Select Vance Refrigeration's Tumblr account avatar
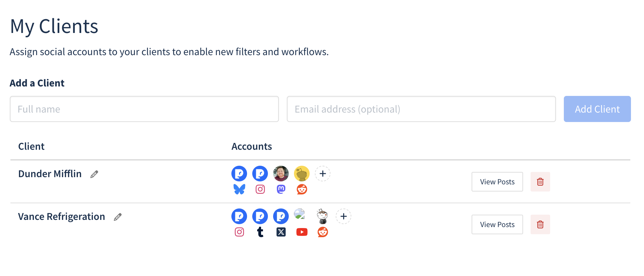The height and width of the screenshot is (276, 644). (260, 216)
